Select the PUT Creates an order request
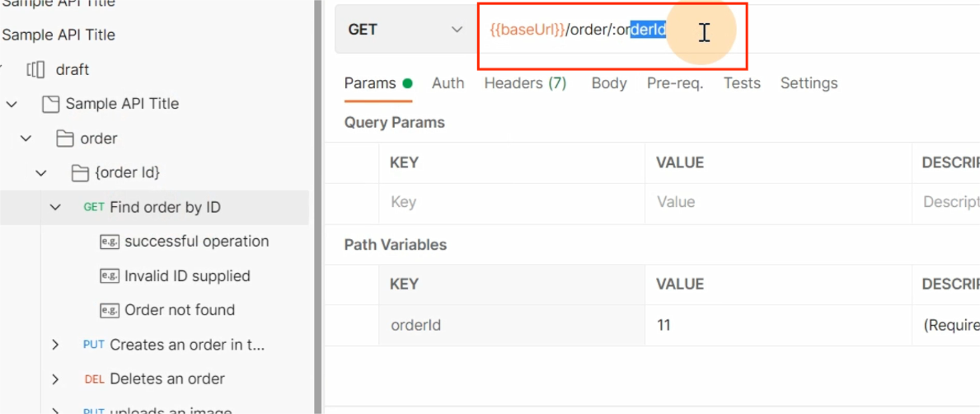The width and height of the screenshot is (980, 414). pos(187,345)
